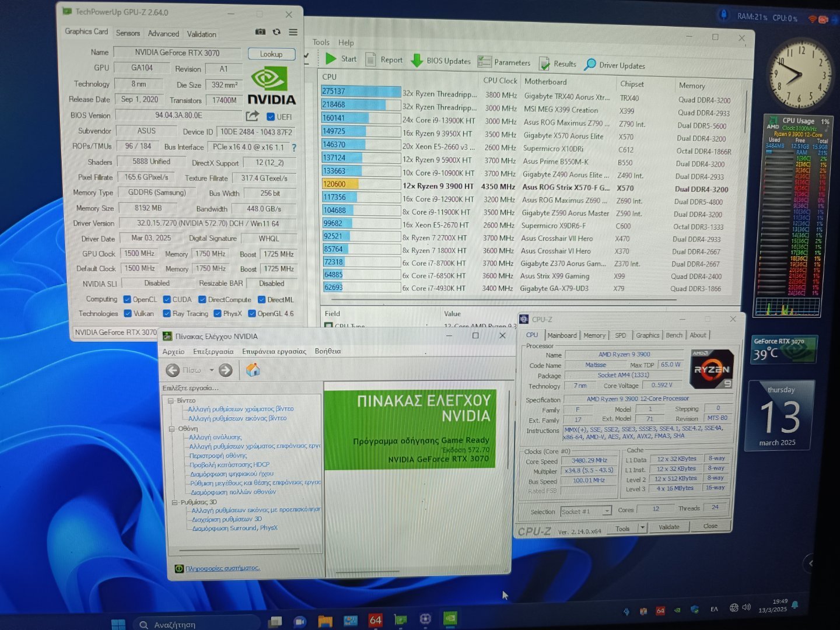
Task: Toggle the DirectCompute checkbox
Action: (202, 299)
